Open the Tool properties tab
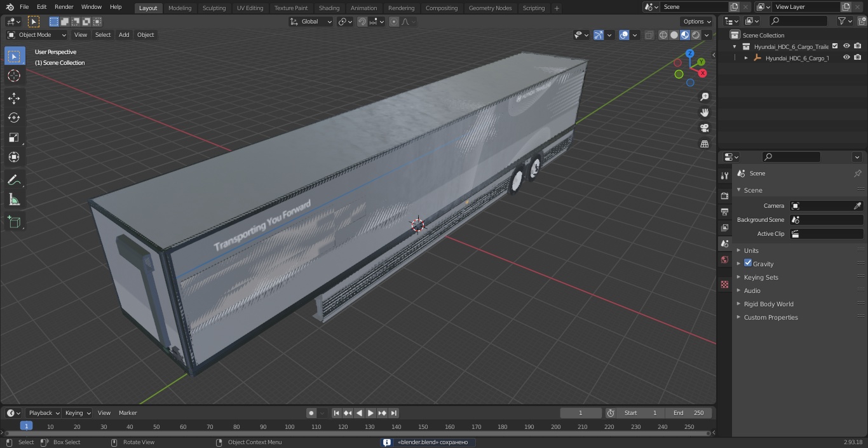Viewport: 868px width, 448px height. [724, 176]
